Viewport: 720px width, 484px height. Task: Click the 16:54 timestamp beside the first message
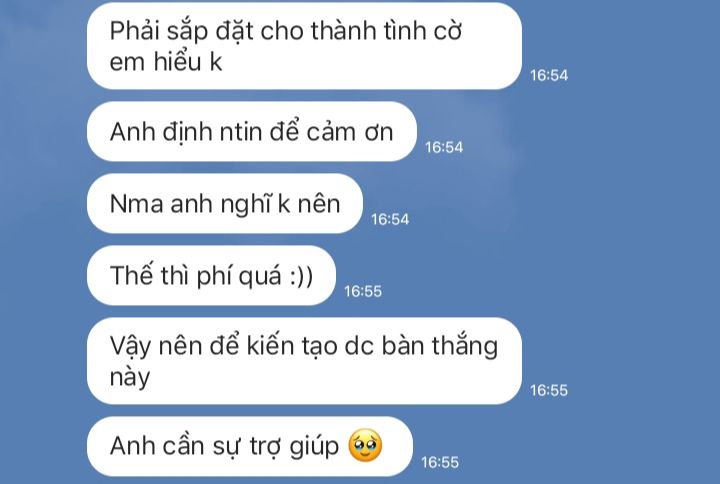[549, 75]
